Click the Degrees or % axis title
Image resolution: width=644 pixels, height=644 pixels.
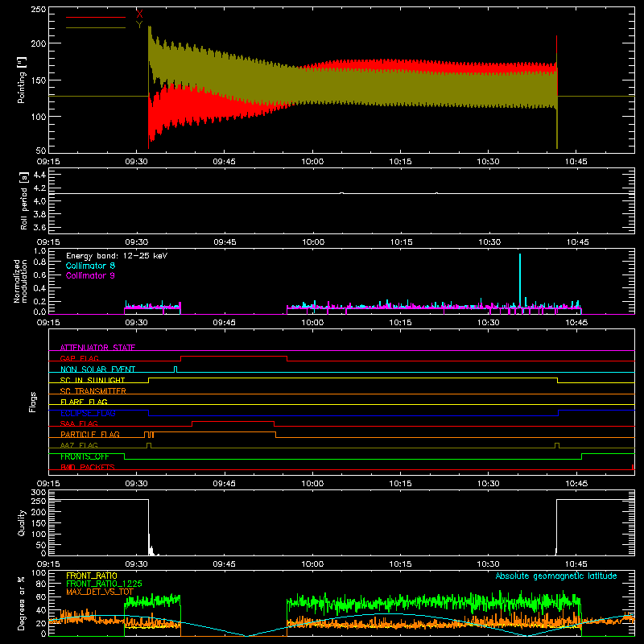point(22,603)
